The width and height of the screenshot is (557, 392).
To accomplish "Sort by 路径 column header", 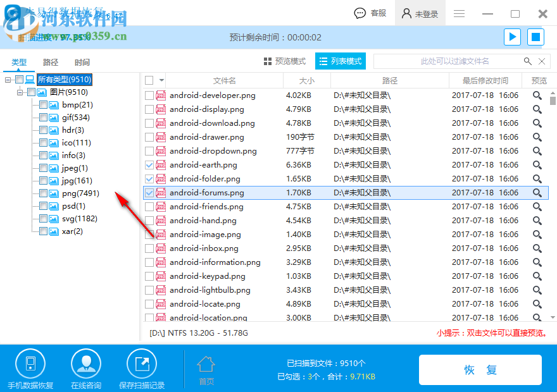I will point(390,80).
